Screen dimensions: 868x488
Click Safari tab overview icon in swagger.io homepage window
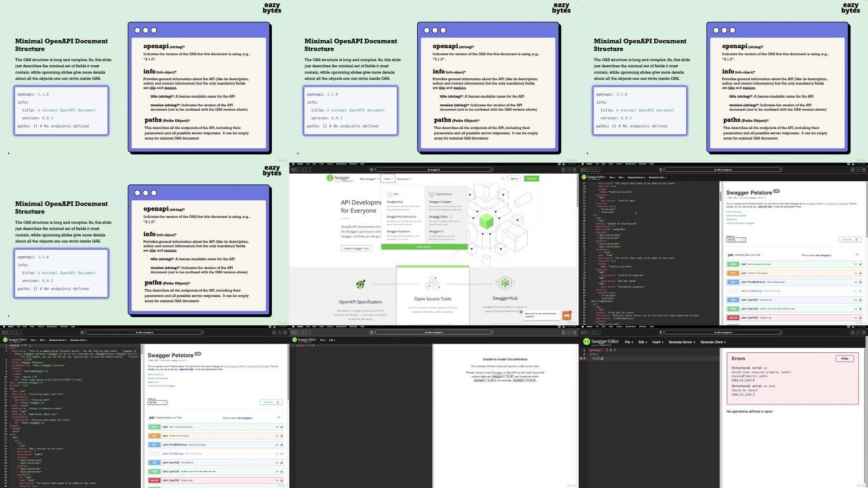(x=573, y=169)
